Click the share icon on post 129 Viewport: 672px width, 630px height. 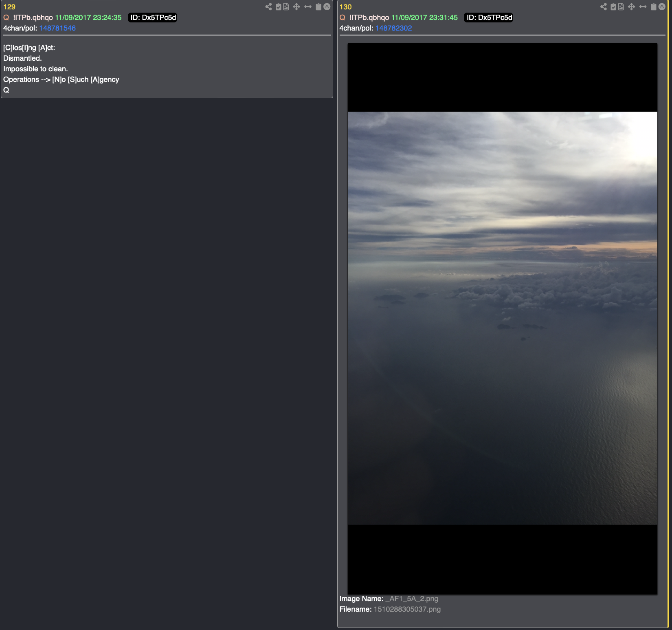click(x=268, y=7)
